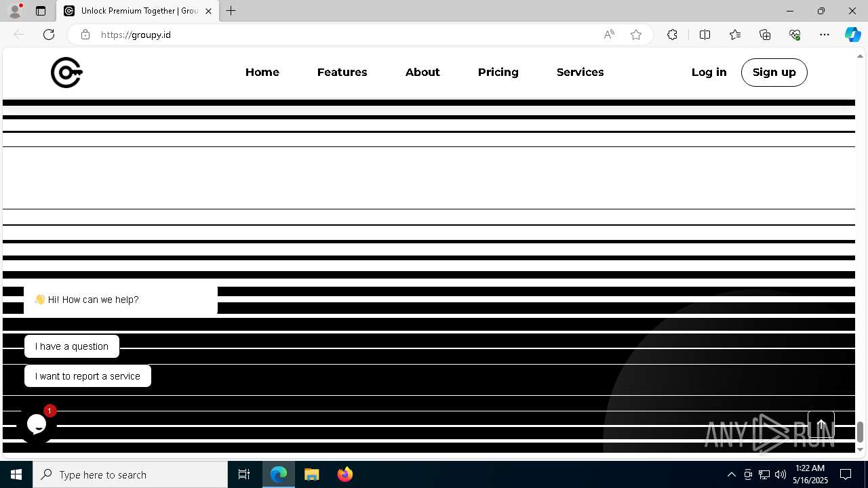Open the Services nav item
The height and width of the screenshot is (488, 868).
(x=580, y=72)
